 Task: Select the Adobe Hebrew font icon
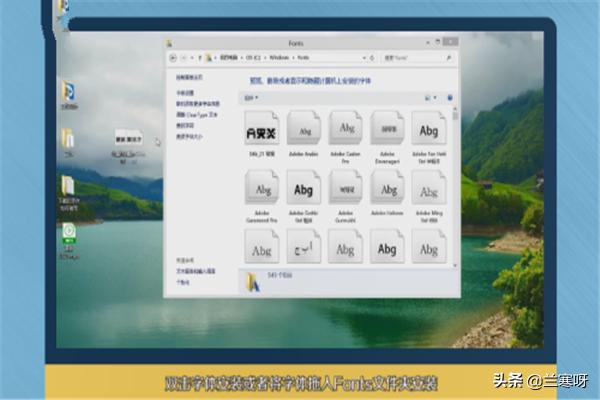pos(387,188)
